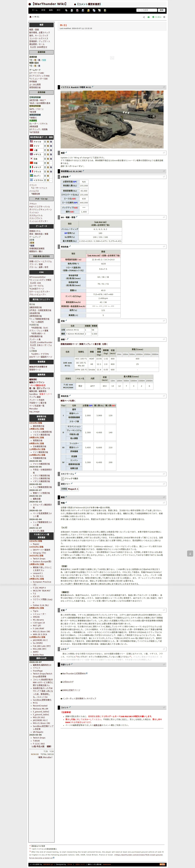195x868 pixels.
Task: Click the edit pencil next to 外部リンク
Action: [72, 664]
